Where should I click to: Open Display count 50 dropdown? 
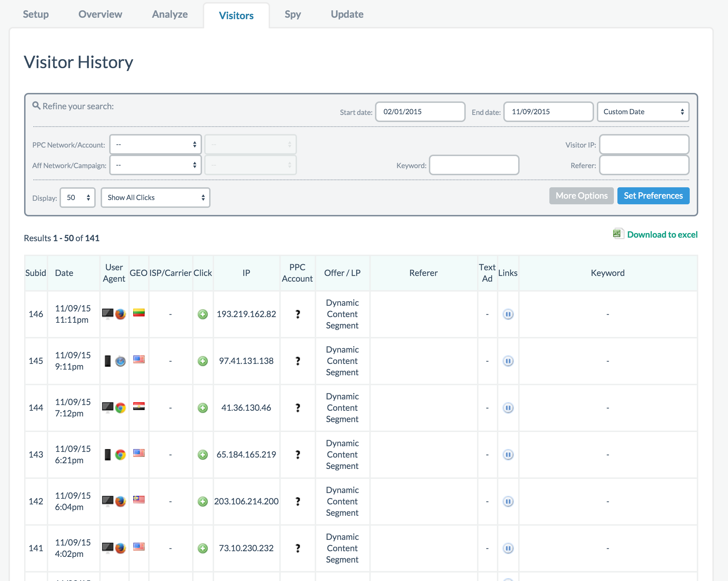click(78, 198)
